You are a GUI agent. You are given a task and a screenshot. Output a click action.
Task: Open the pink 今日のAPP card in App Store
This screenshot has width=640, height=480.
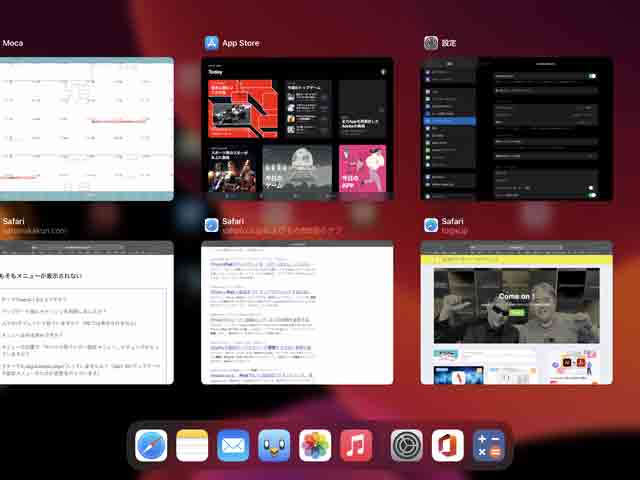[x=362, y=168]
